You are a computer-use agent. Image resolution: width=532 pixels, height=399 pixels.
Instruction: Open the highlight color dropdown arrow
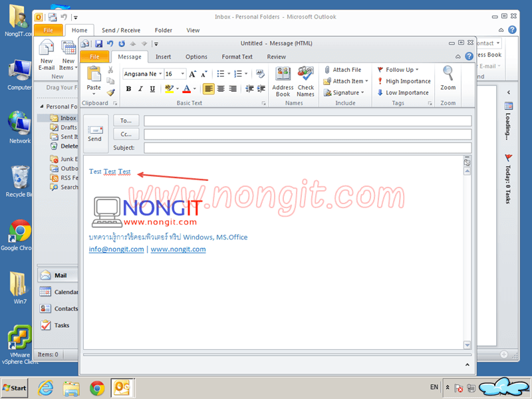(178, 89)
